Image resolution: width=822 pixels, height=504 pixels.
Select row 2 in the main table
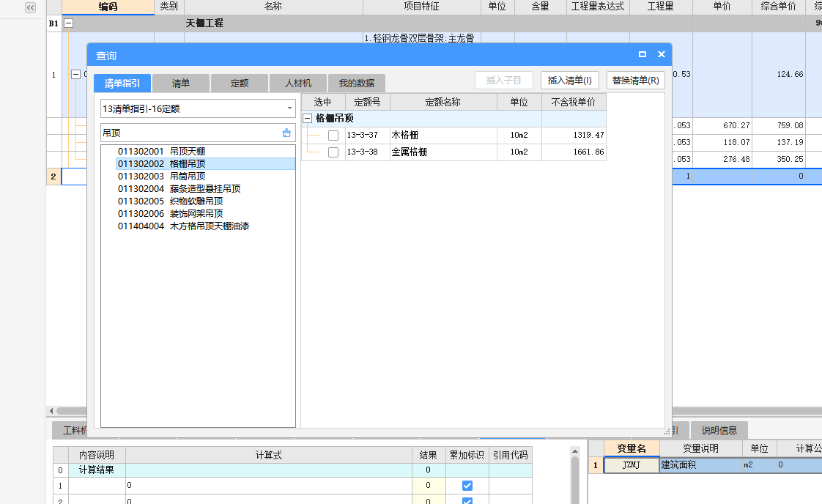pos(53,177)
